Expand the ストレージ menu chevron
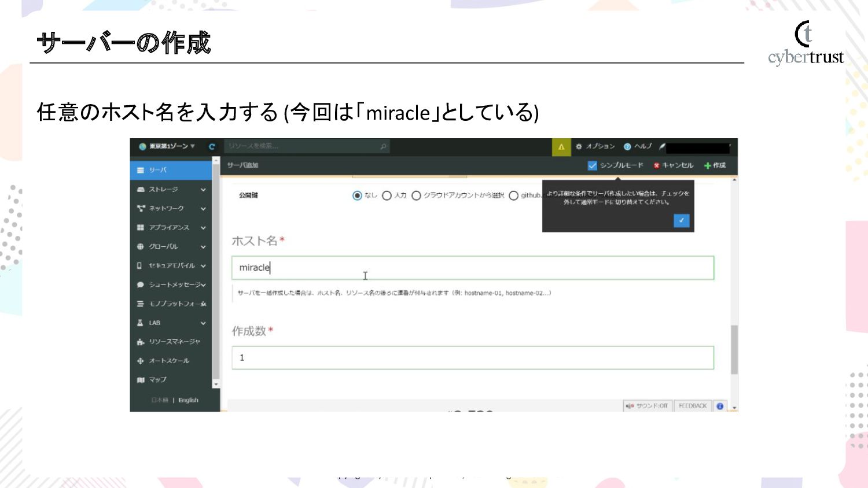The image size is (868, 488). (x=203, y=190)
